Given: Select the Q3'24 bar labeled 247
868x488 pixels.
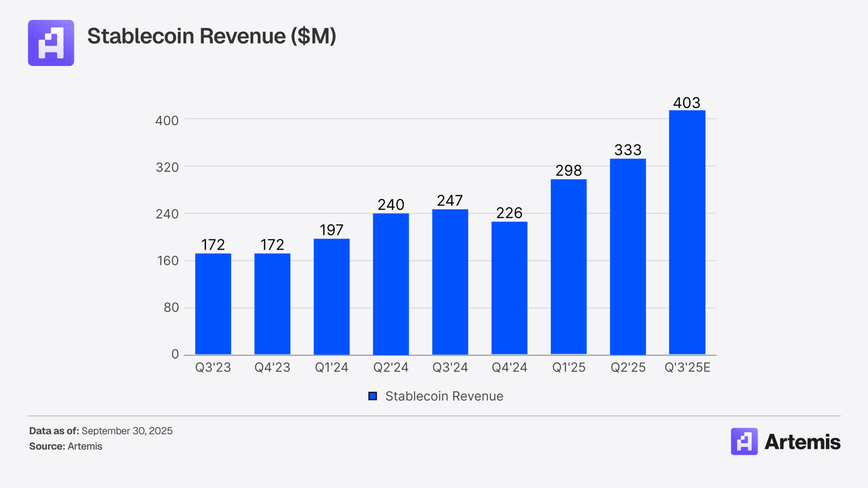Looking at the screenshot, I should pos(450,282).
